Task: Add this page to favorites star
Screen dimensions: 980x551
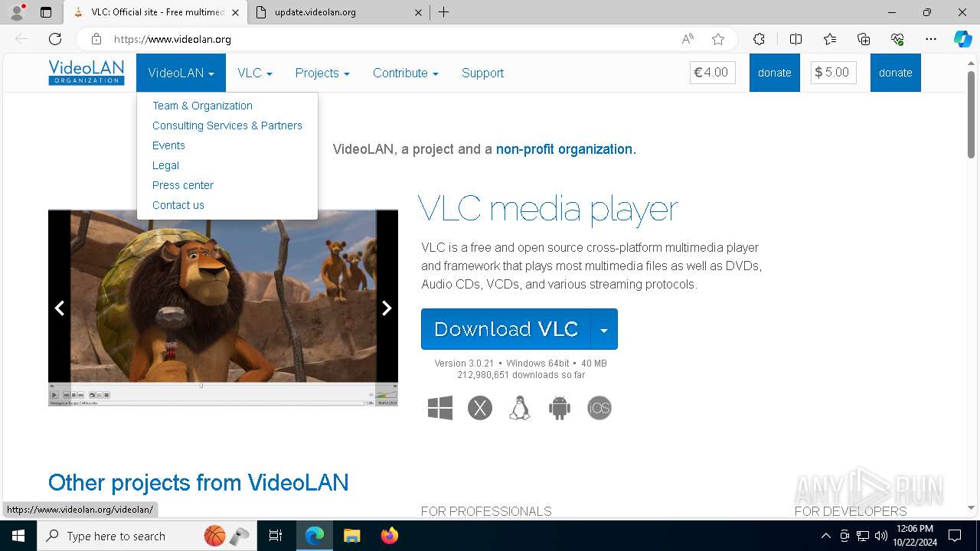Action: (x=718, y=39)
